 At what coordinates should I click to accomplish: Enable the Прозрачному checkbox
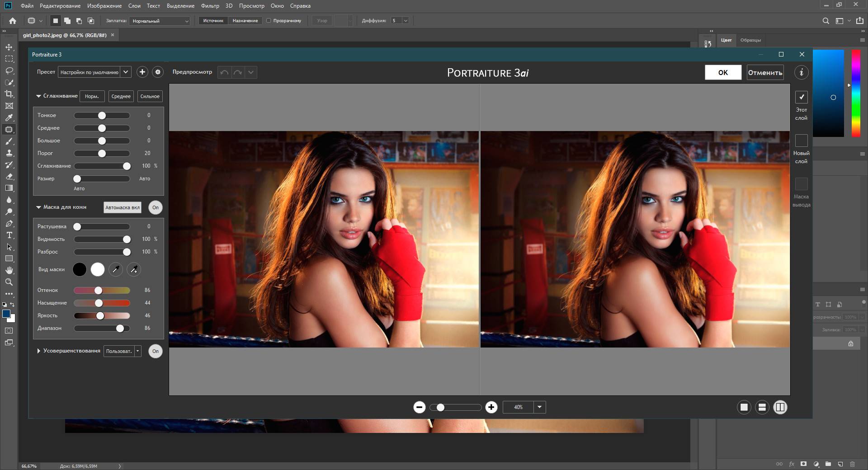pyautogui.click(x=269, y=21)
